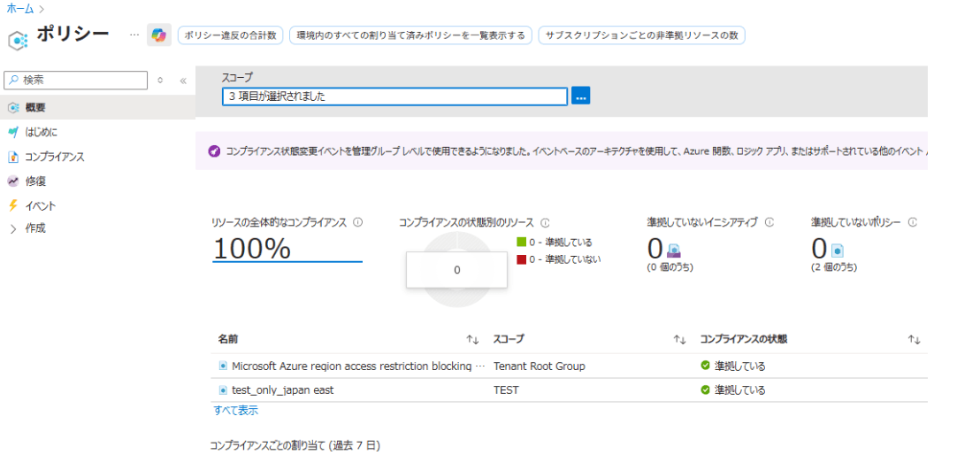Click the policy icon next to test_only_japan east
980x455 pixels.
pyautogui.click(x=223, y=389)
